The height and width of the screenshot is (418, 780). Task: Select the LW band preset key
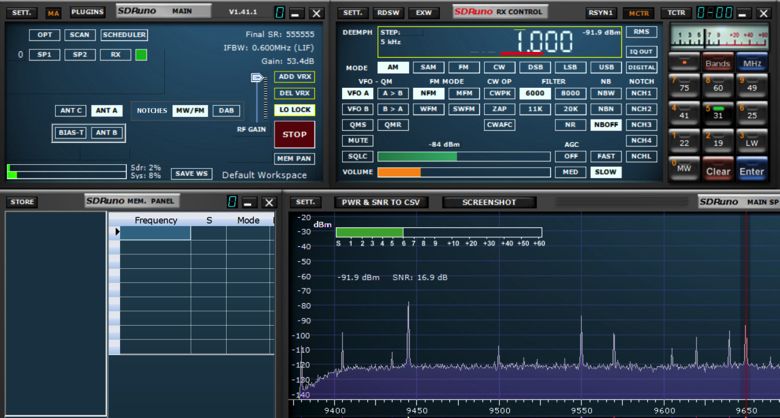(752, 140)
